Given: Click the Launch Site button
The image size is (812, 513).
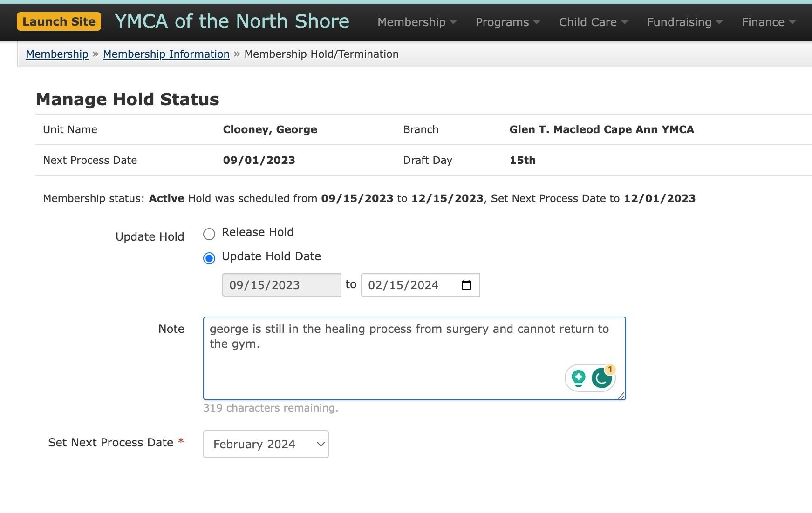Looking at the screenshot, I should pyautogui.click(x=59, y=21).
